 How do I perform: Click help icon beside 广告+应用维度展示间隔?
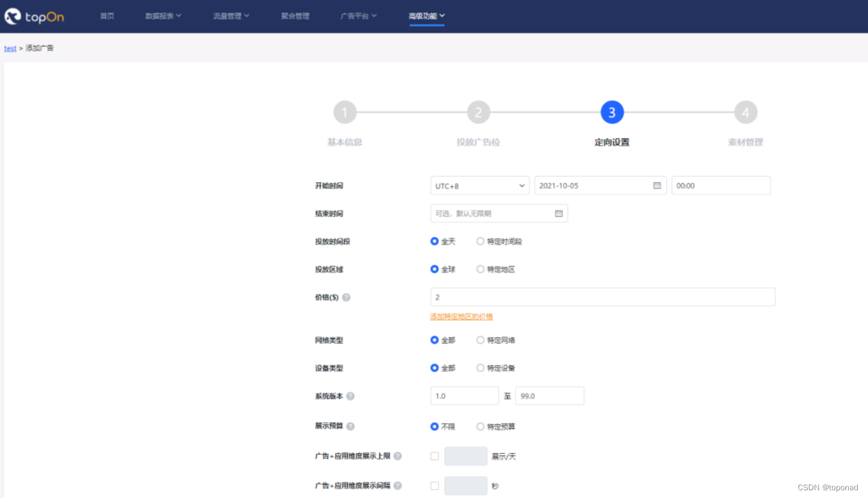398,486
